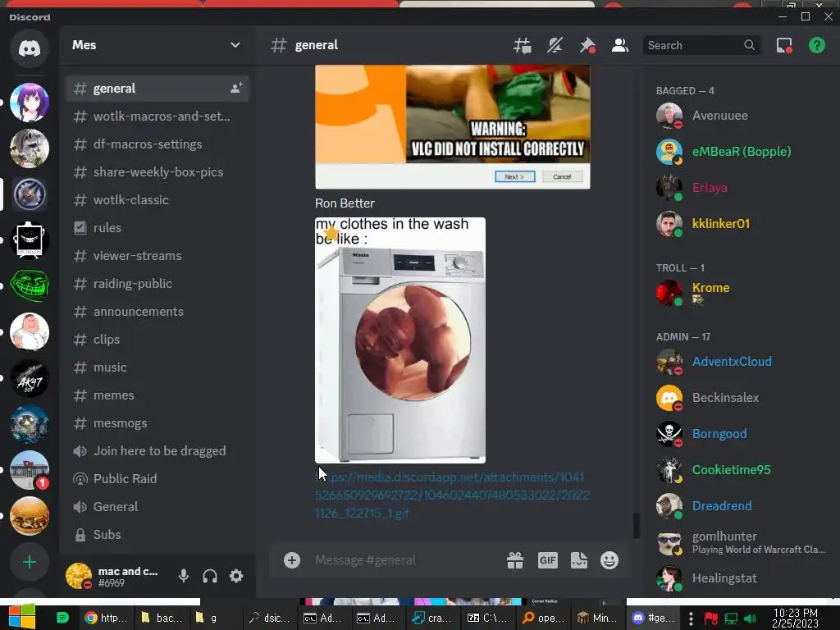Open Chrome in the taskbar
Image resolution: width=840 pixels, height=630 pixels.
point(105,618)
